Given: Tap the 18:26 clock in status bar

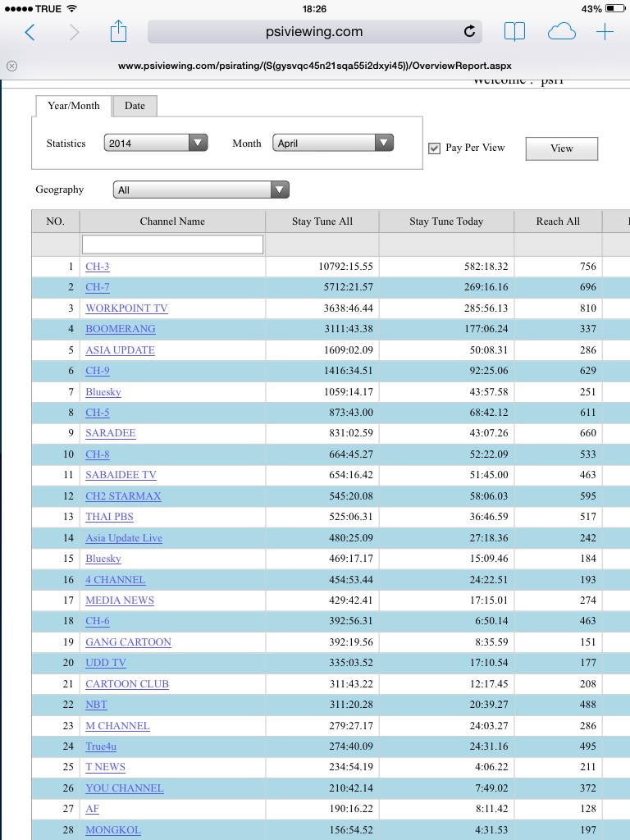Looking at the screenshot, I should pos(314,8).
